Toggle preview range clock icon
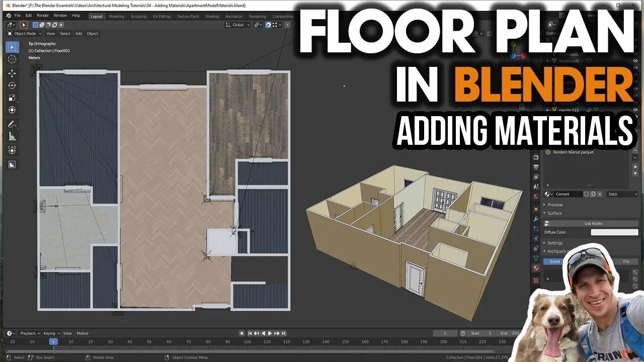The image size is (644, 362). 463,333
